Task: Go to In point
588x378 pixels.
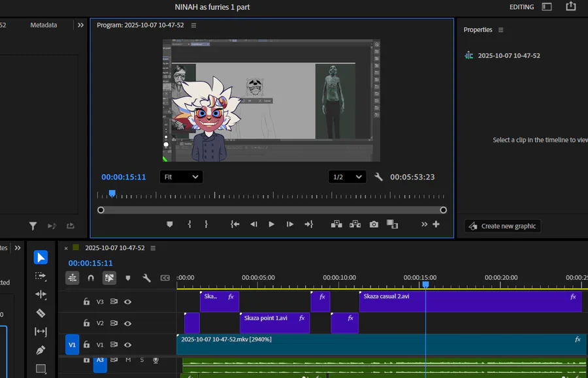Action: [235, 225]
